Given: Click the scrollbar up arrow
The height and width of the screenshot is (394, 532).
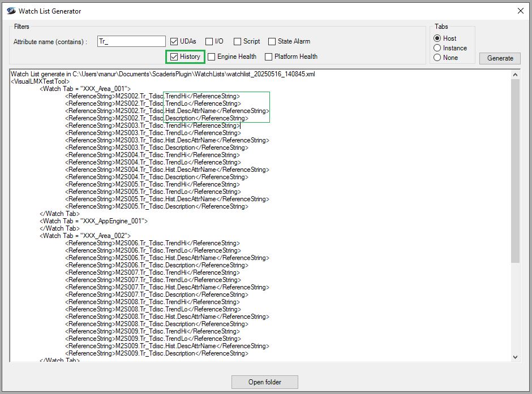Looking at the screenshot, I should (x=515, y=75).
